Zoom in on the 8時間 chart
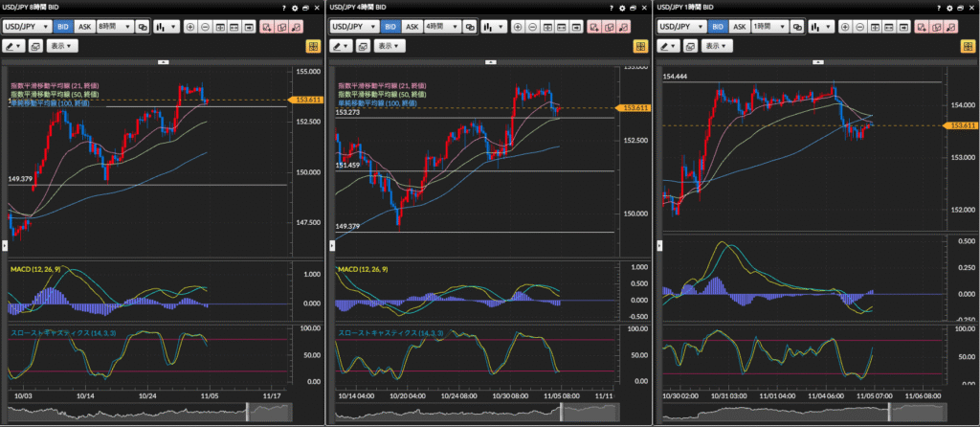The height and width of the screenshot is (427, 980). pyautogui.click(x=189, y=27)
